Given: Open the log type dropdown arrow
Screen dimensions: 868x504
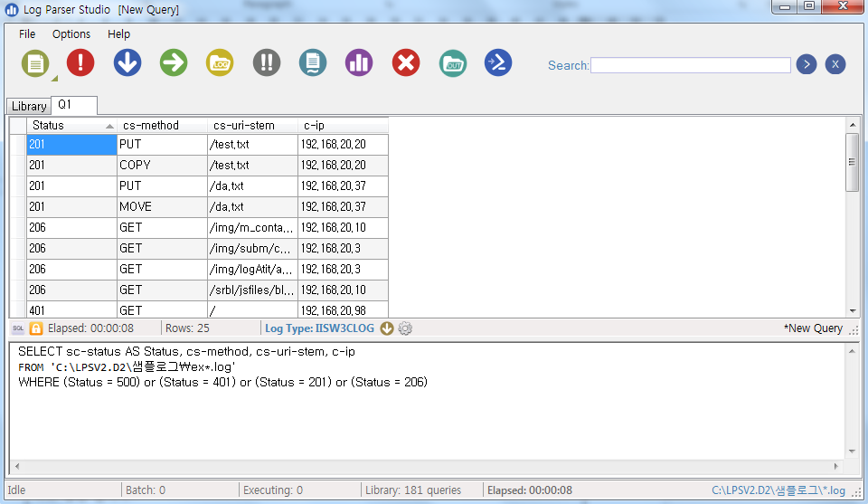Looking at the screenshot, I should coord(387,328).
